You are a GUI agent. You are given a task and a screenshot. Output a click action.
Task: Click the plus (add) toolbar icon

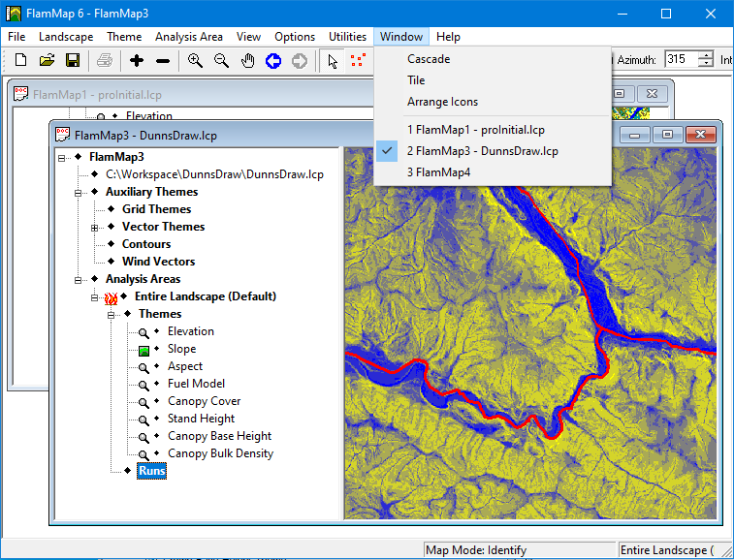[x=136, y=60]
